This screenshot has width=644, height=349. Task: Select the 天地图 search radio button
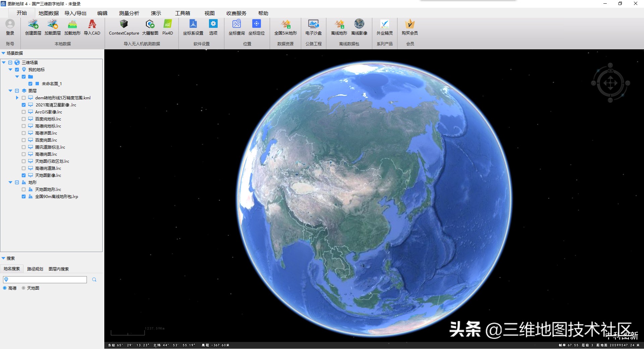coord(23,288)
